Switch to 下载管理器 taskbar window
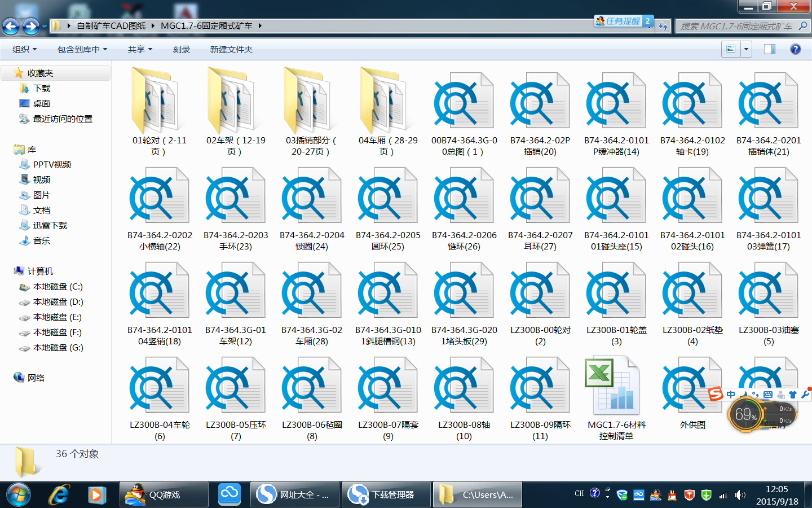Screen dimensions: 812x508 387,495
